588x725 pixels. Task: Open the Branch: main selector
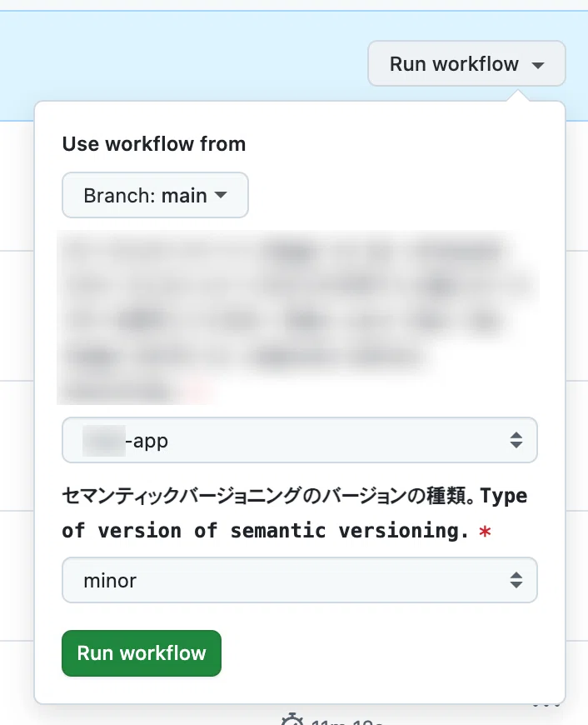pyautogui.click(x=155, y=195)
